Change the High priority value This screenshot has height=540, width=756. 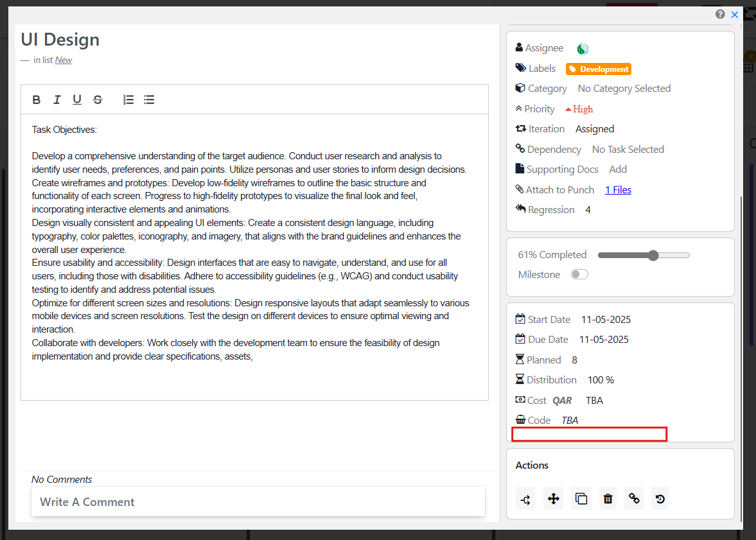tap(579, 109)
